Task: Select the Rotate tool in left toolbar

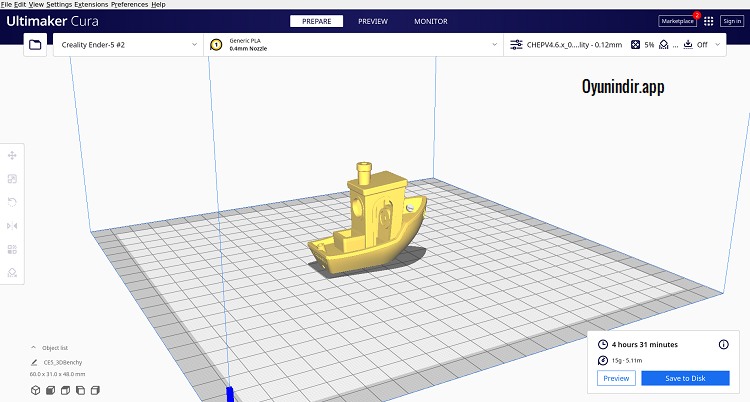Action: 12,202
